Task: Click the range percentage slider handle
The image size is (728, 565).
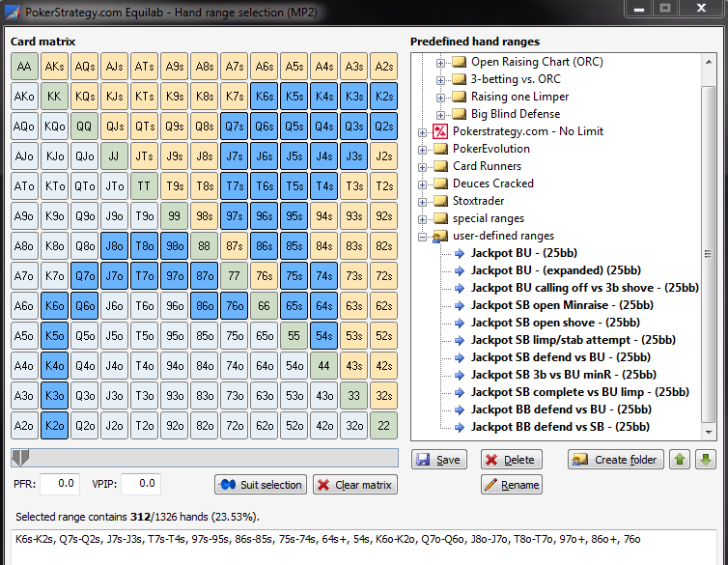Action: (x=20, y=457)
